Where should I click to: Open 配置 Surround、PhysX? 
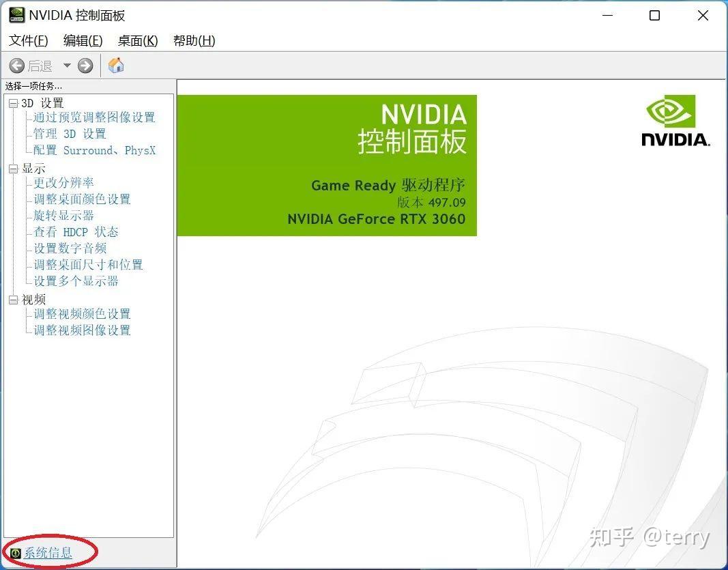93,150
